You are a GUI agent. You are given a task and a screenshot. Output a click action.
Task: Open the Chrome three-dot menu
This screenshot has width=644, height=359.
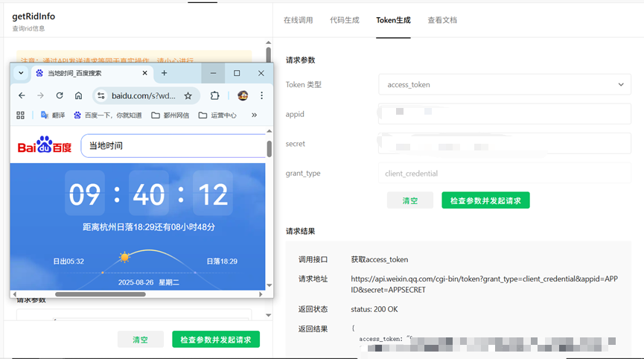pos(261,95)
